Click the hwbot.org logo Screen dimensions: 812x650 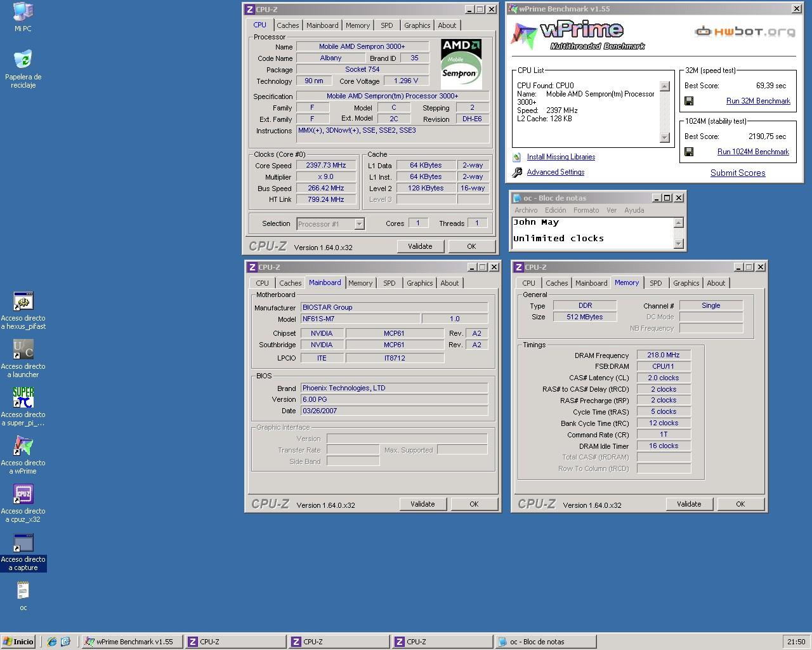(x=745, y=31)
